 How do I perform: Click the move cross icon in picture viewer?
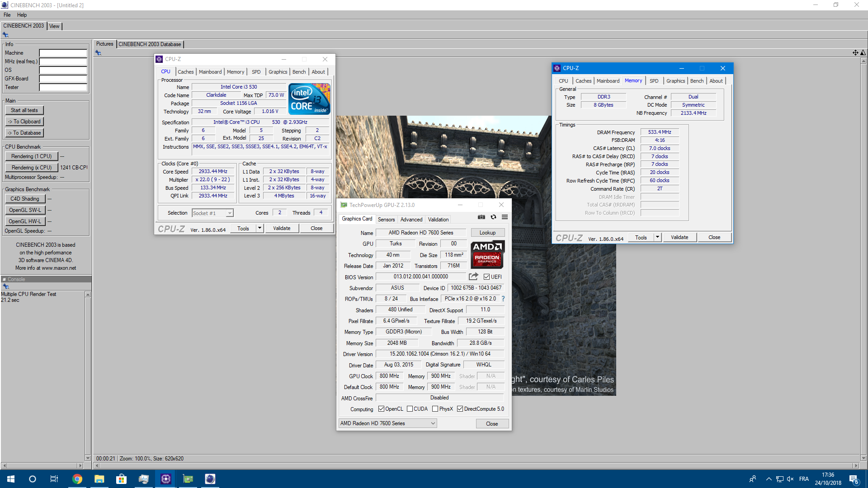tap(855, 53)
